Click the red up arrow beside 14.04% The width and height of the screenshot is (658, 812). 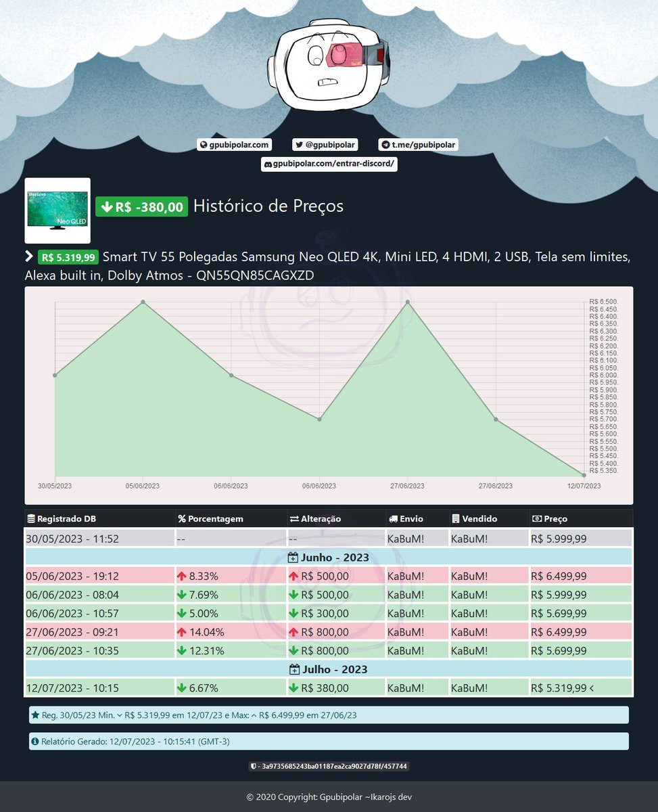182,632
